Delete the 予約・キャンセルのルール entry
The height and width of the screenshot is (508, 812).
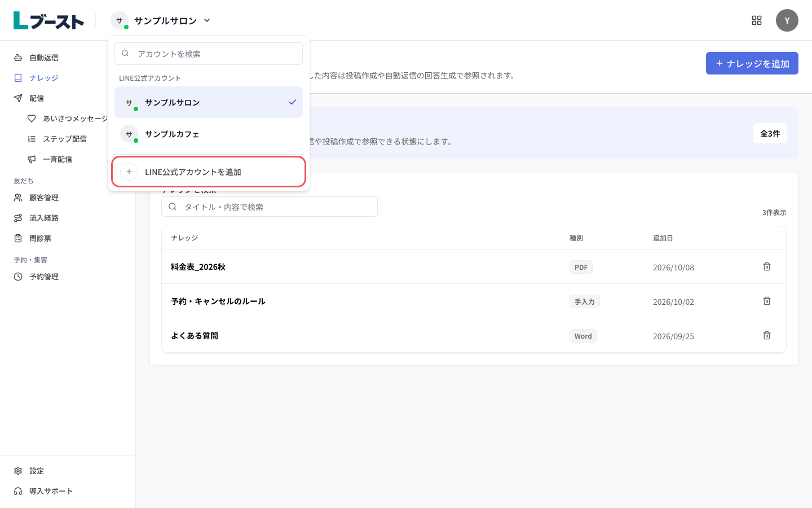(767, 301)
